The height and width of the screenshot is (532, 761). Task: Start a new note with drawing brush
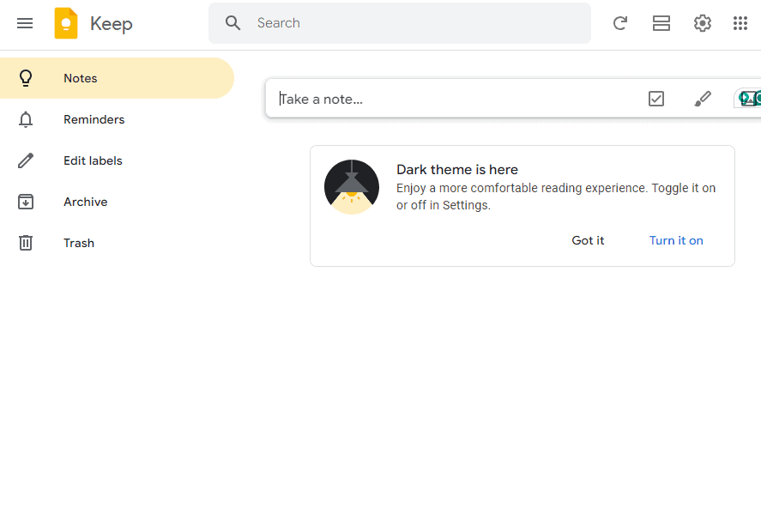[703, 99]
